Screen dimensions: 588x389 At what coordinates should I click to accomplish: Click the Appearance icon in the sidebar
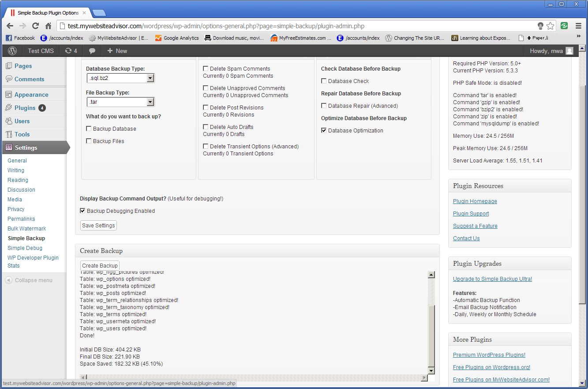pos(9,94)
